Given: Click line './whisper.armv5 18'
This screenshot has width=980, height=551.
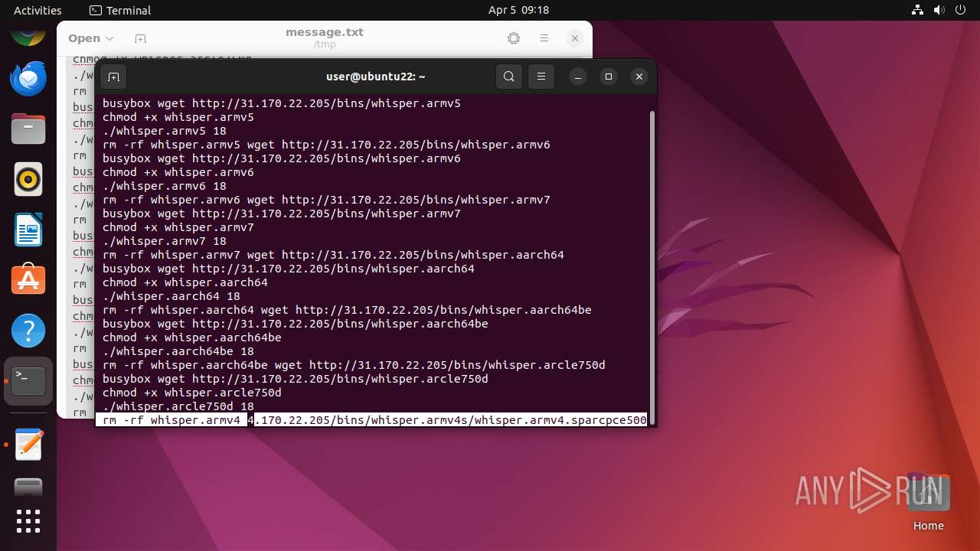Looking at the screenshot, I should pyautogui.click(x=165, y=131).
